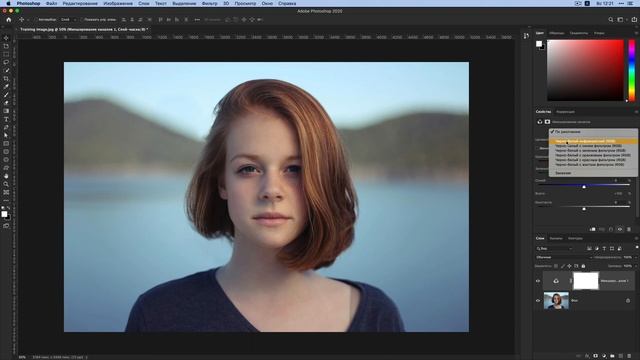This screenshot has height=360, width=640.
Task: Filter layers by type layers (T icon)
Action: point(604,249)
